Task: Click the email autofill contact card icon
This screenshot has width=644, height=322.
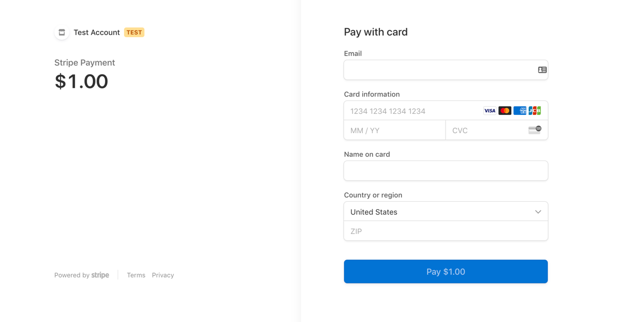Action: (542, 70)
